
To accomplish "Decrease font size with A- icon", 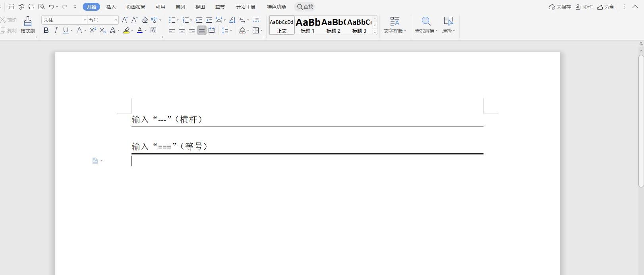I will point(134,20).
